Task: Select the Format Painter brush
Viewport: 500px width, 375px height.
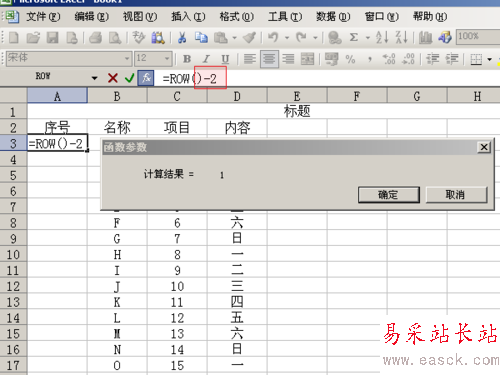Action: click(249, 37)
